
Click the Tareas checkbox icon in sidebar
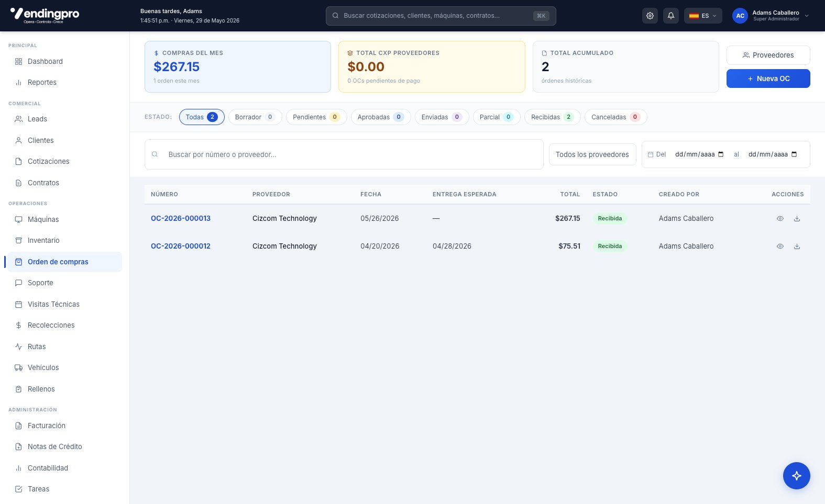coord(18,489)
